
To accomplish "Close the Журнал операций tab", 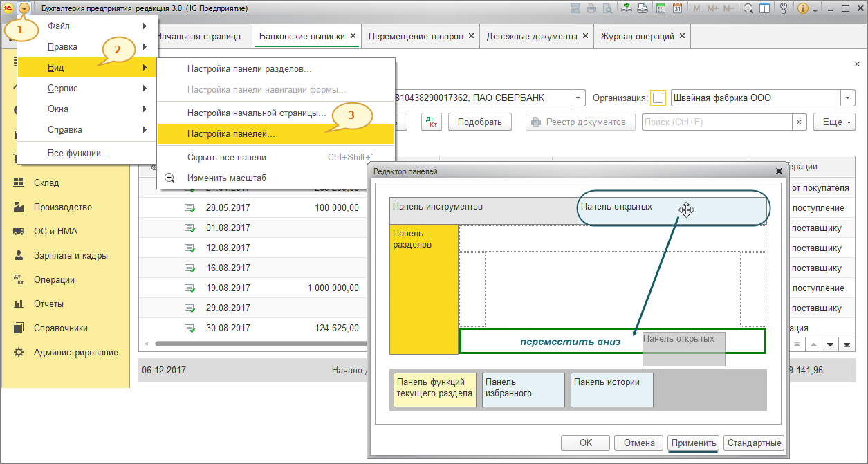I will pyautogui.click(x=682, y=36).
